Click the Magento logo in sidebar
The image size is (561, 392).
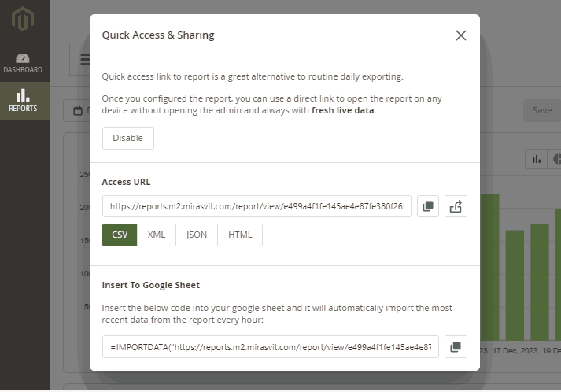coord(23,19)
